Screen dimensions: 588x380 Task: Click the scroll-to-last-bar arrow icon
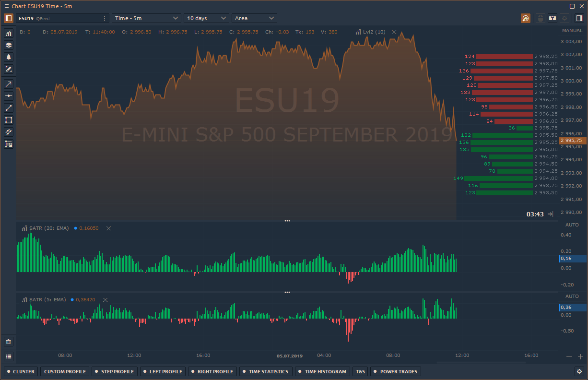click(x=551, y=214)
